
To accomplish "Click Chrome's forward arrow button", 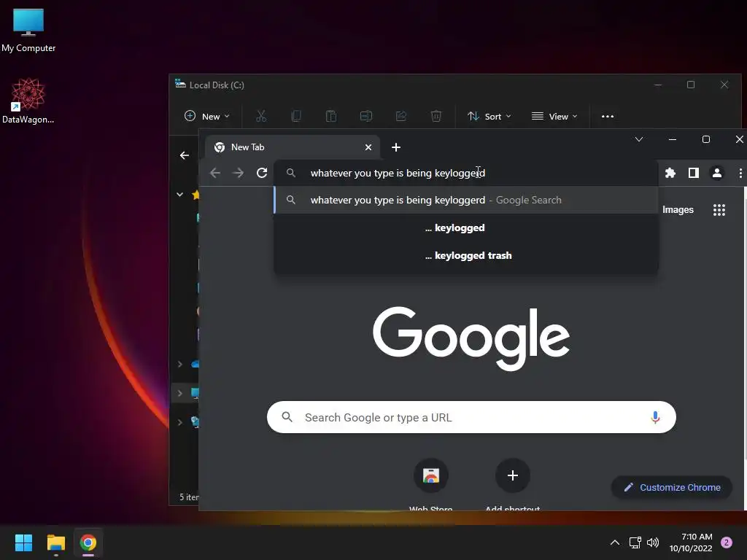I will coord(239,173).
